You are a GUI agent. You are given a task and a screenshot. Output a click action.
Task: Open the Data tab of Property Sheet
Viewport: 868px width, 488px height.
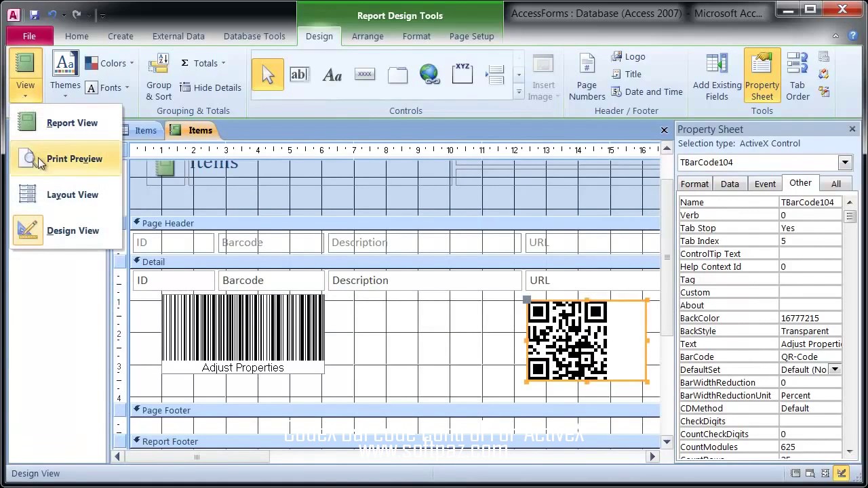click(730, 184)
